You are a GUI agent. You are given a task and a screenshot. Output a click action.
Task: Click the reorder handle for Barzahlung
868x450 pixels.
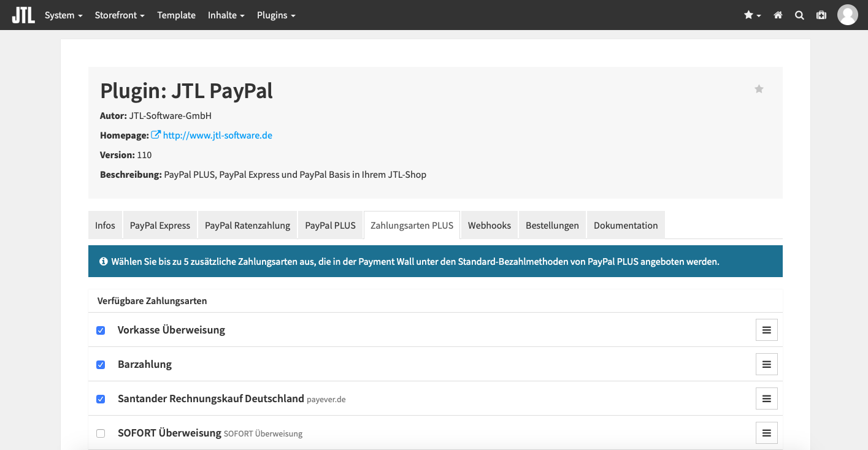coord(767,364)
